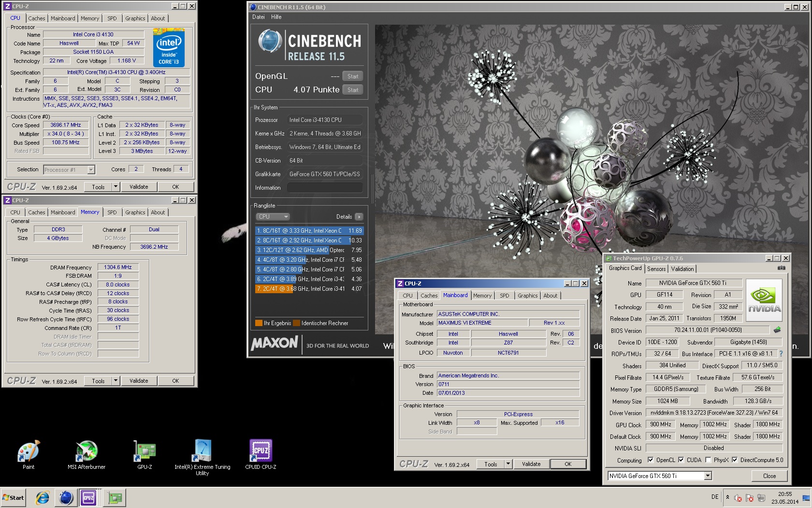Expand Tools dropdown arrow in CPU window

(x=116, y=187)
